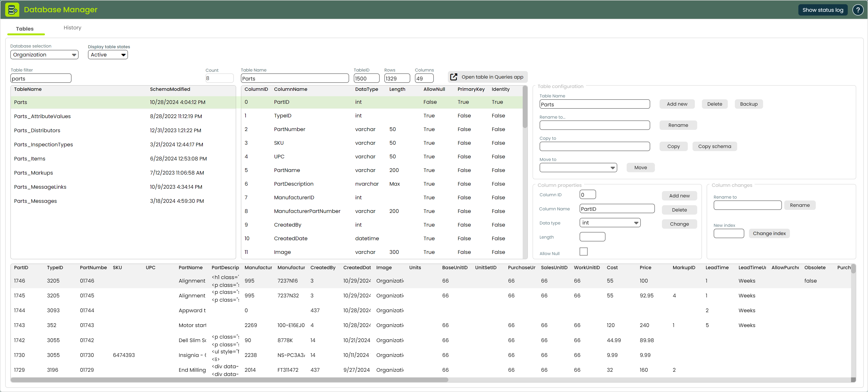
Task: Open the Database selection dropdown
Action: (x=44, y=55)
